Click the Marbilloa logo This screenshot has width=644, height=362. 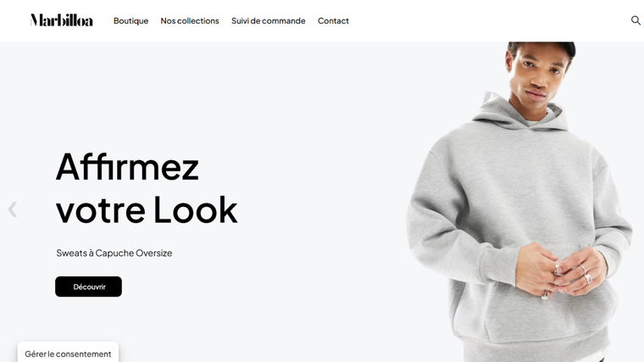click(x=62, y=20)
